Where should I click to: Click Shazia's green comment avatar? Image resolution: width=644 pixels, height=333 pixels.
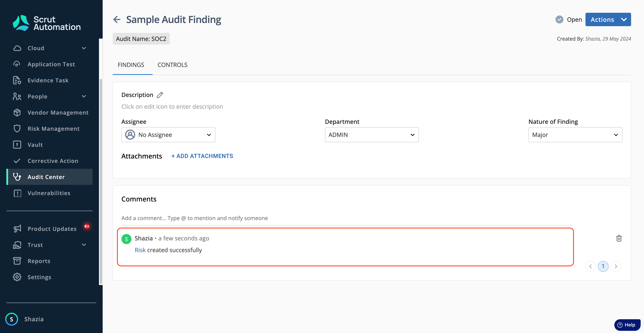[126, 239]
